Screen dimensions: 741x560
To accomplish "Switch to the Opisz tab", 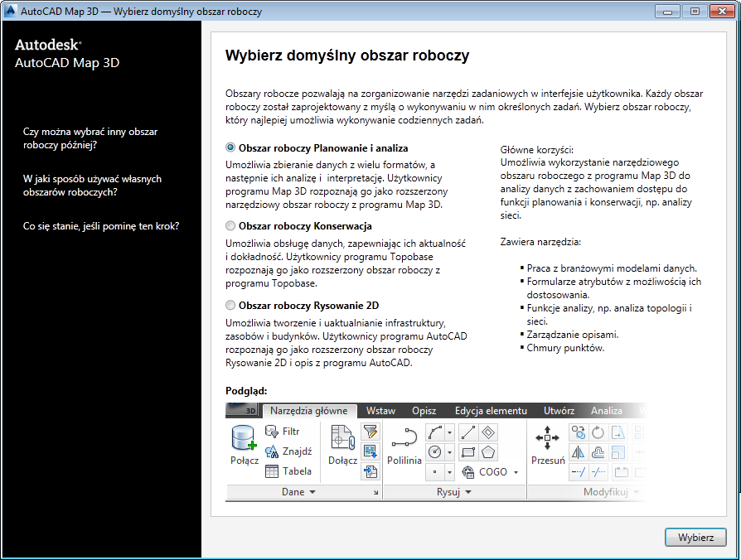I will 424,411.
